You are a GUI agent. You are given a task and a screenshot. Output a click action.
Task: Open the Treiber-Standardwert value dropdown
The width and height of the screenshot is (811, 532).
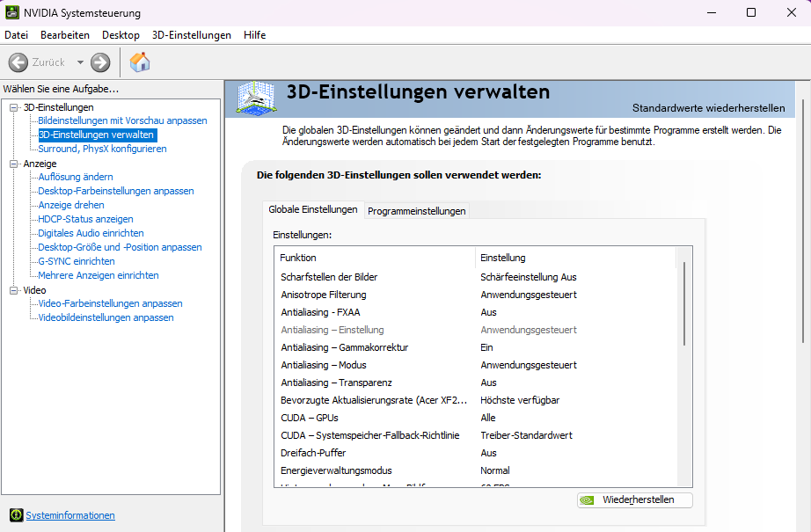[526, 435]
